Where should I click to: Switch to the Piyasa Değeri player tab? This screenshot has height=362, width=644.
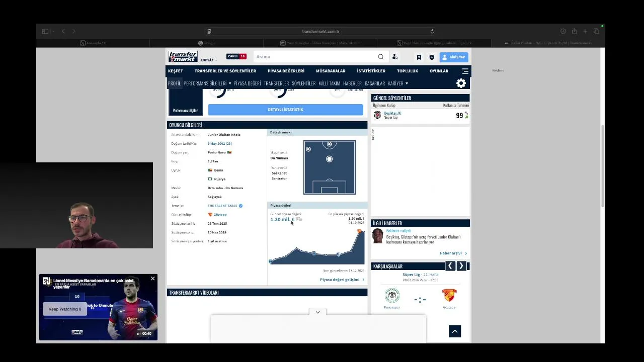248,83
